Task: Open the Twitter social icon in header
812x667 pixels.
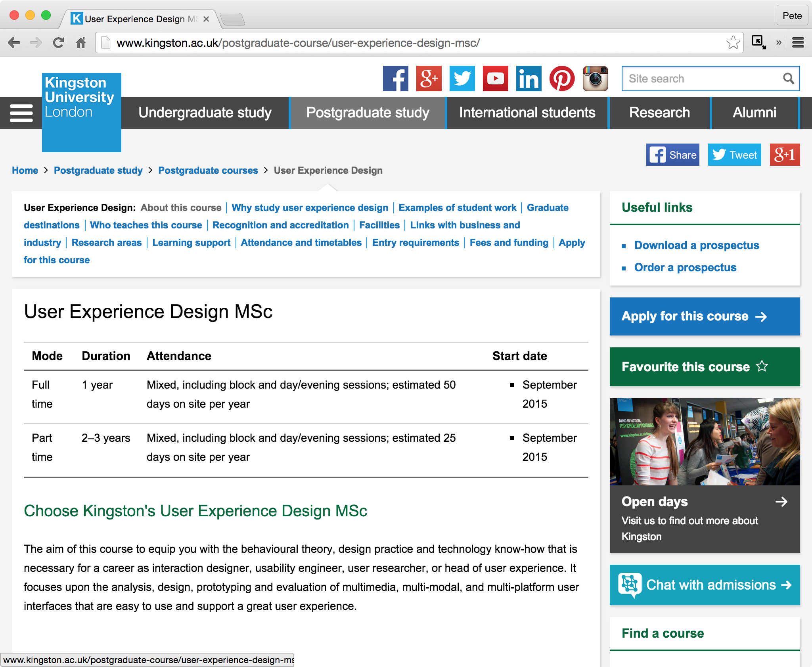Action: point(462,79)
